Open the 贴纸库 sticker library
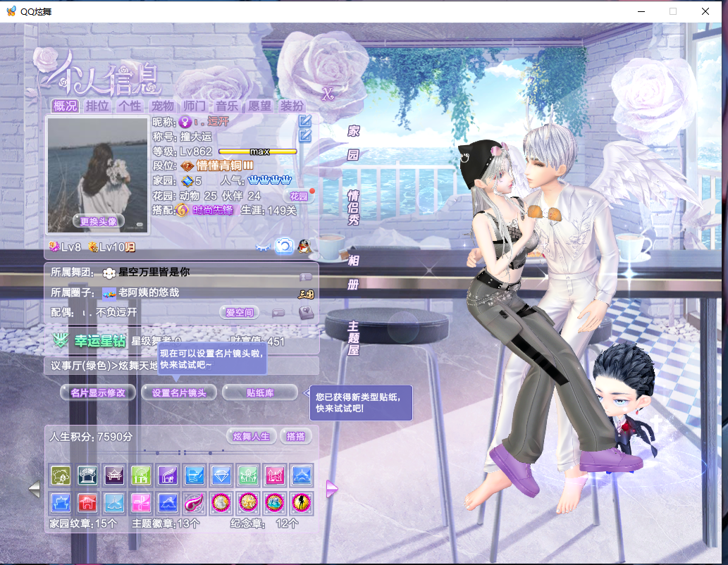Viewport: 728px width, 565px height. (x=260, y=393)
